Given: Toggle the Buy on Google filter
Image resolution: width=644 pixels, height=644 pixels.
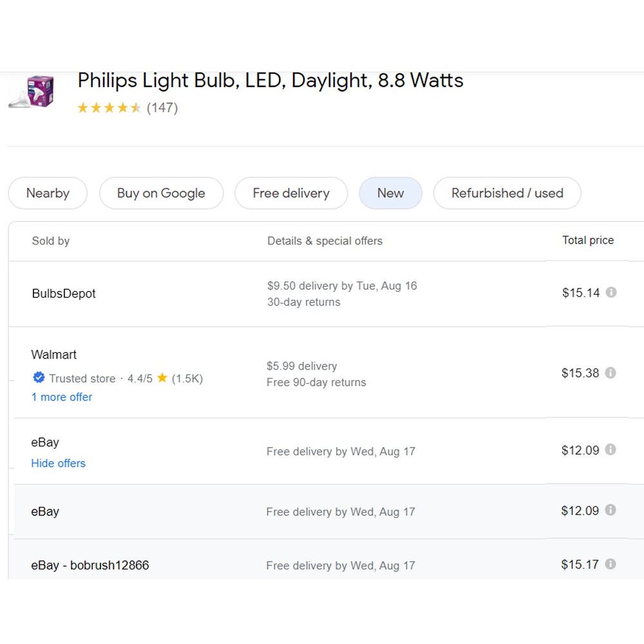Looking at the screenshot, I should (x=161, y=193).
